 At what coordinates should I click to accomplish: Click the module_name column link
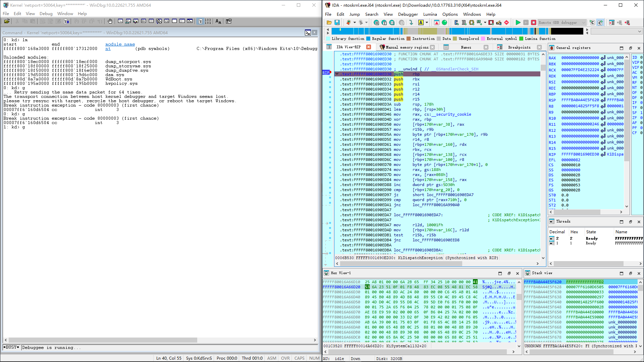click(120, 44)
